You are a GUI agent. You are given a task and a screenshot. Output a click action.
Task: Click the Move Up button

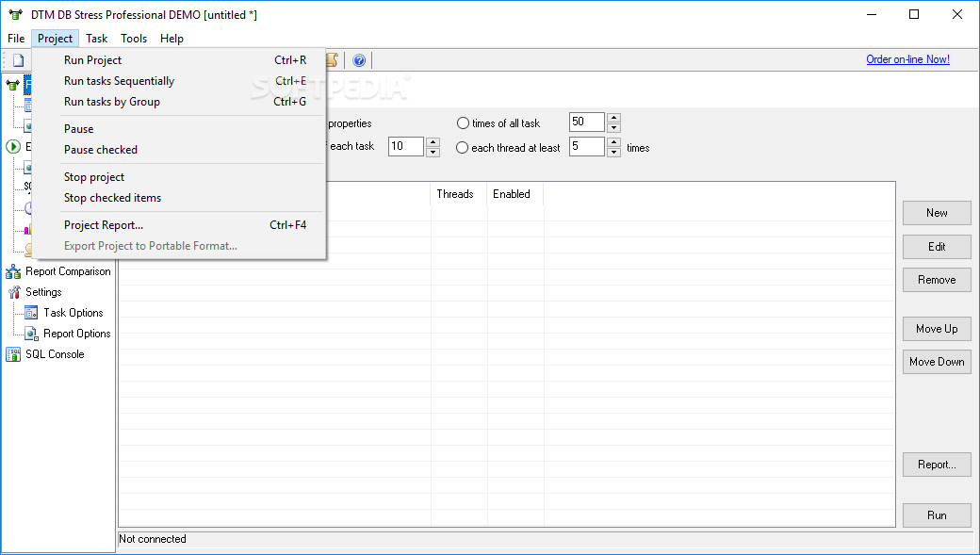(x=937, y=329)
